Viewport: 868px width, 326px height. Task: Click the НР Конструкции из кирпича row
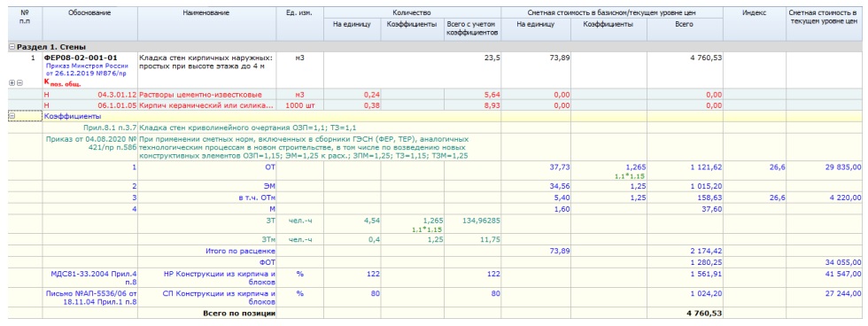[433, 277]
